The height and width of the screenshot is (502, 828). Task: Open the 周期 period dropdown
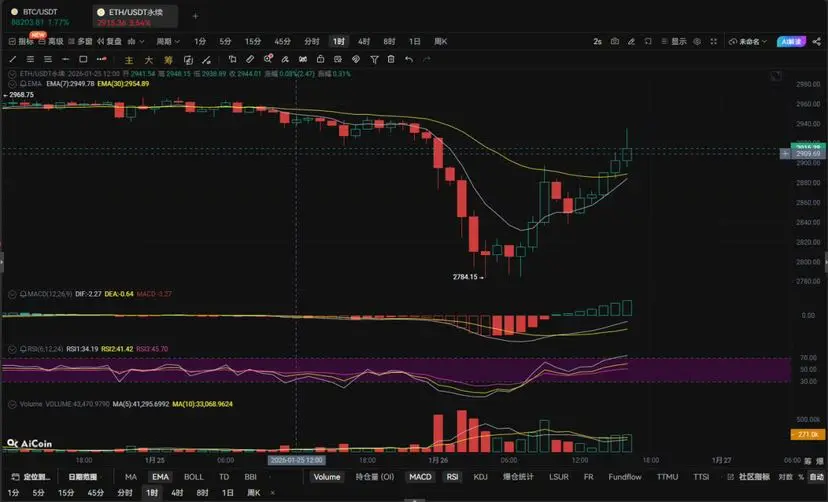coord(168,41)
